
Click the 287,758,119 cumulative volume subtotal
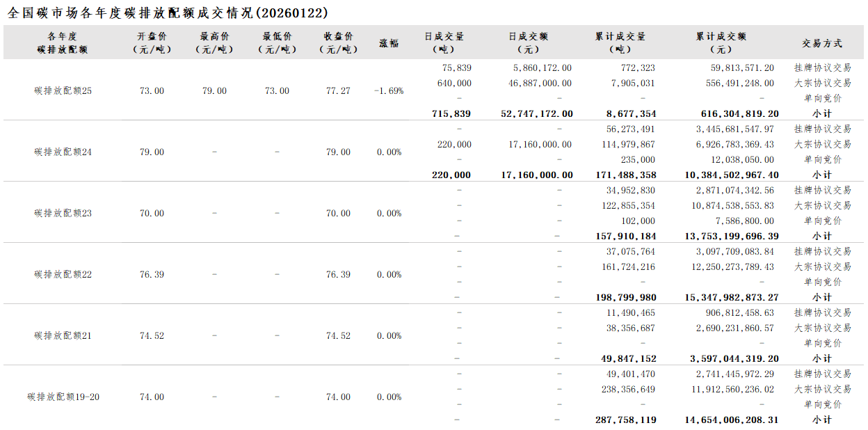tap(625, 420)
